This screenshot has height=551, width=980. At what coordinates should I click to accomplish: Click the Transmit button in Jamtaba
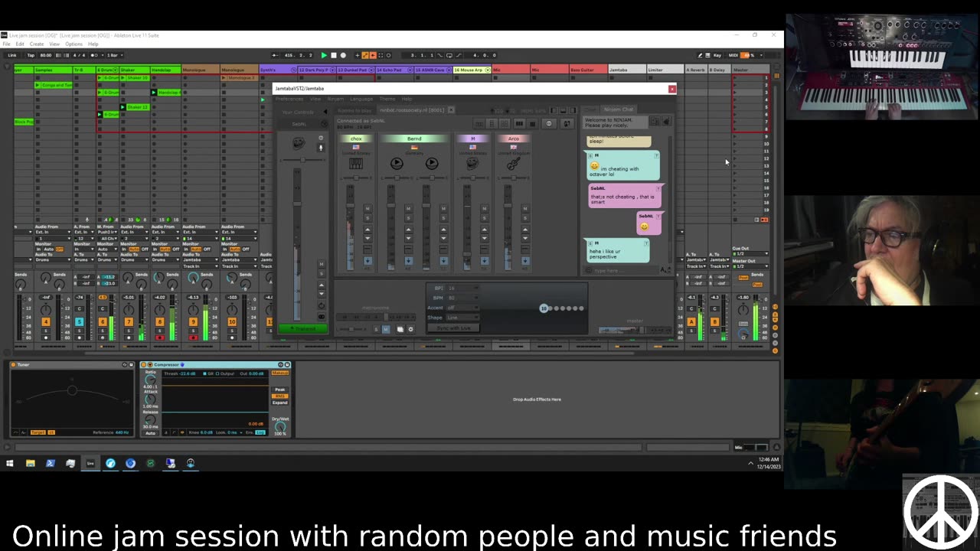pos(303,329)
